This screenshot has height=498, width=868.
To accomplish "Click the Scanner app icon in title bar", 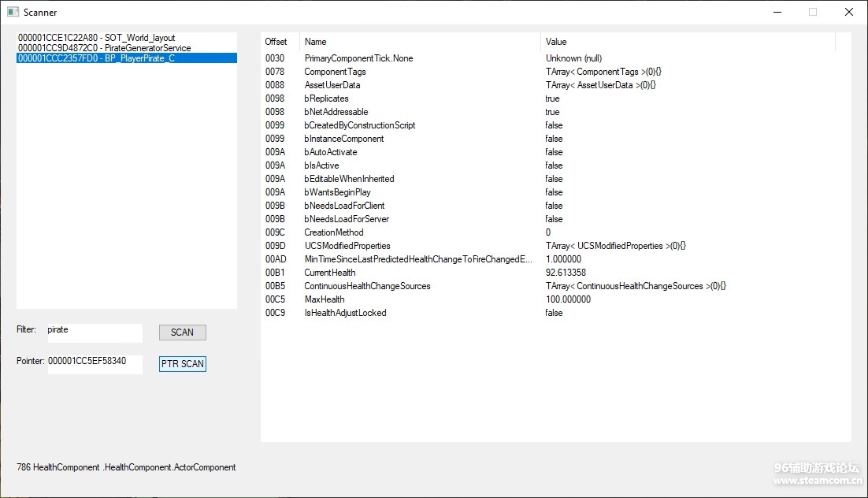I will (13, 12).
